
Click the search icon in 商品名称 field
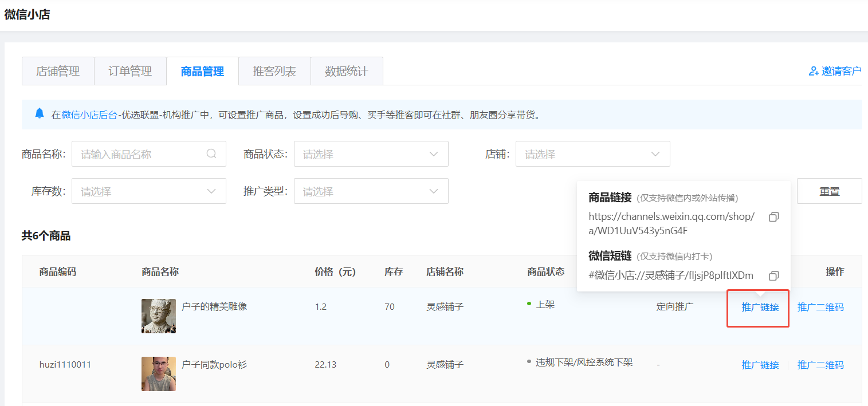pyautogui.click(x=211, y=153)
